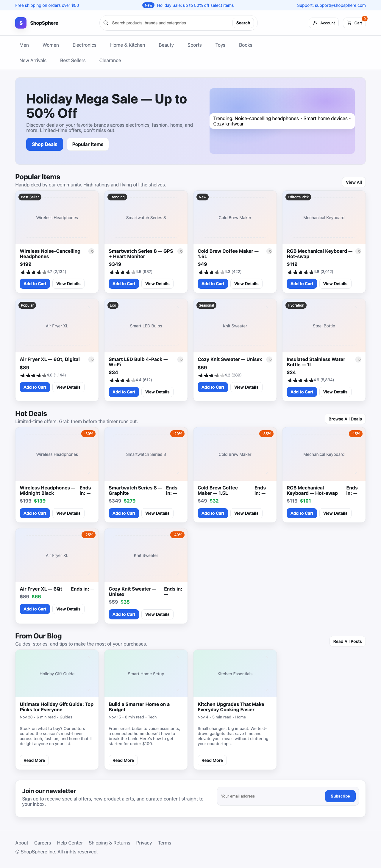Toggle the heart on the RGB Mechanical Keyboard
Image resolution: width=381 pixels, height=868 pixels.
(359, 251)
